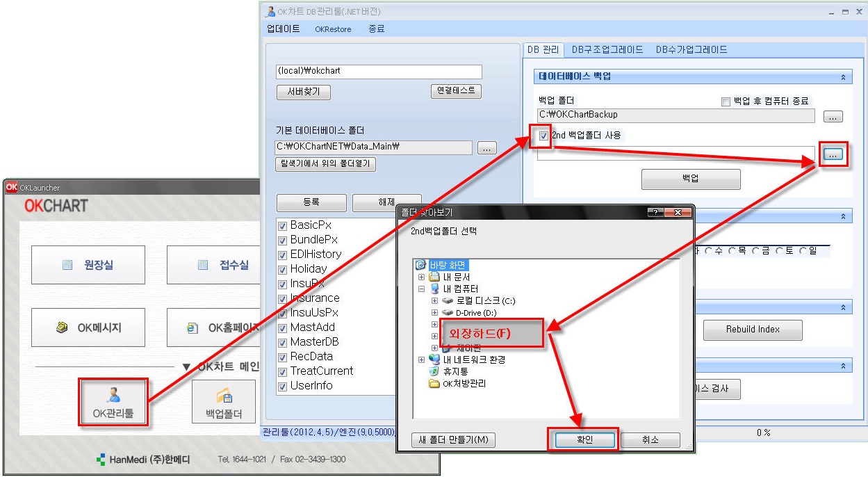Click the 연결테스트 button
Image resolution: width=868 pixels, height=477 pixels.
pyautogui.click(x=457, y=91)
